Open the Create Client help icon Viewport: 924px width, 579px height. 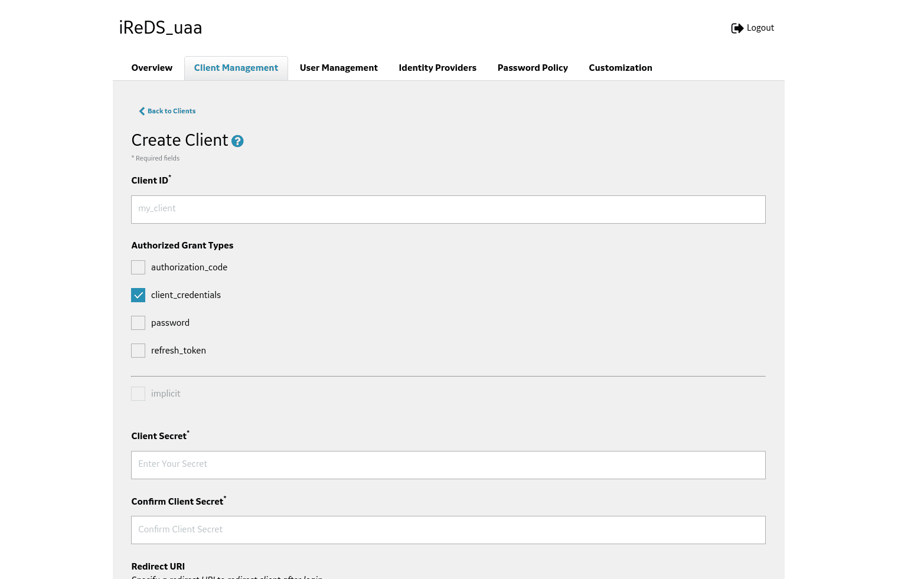tap(237, 142)
